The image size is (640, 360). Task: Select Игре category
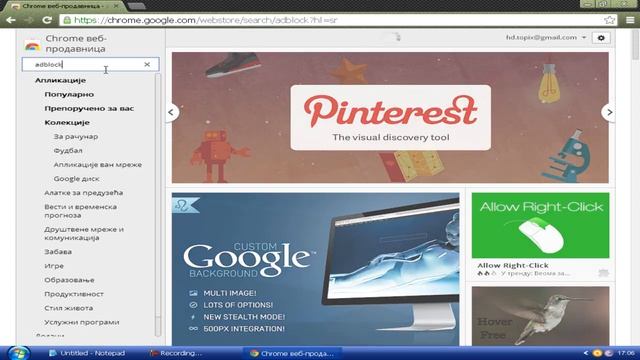tap(54, 266)
